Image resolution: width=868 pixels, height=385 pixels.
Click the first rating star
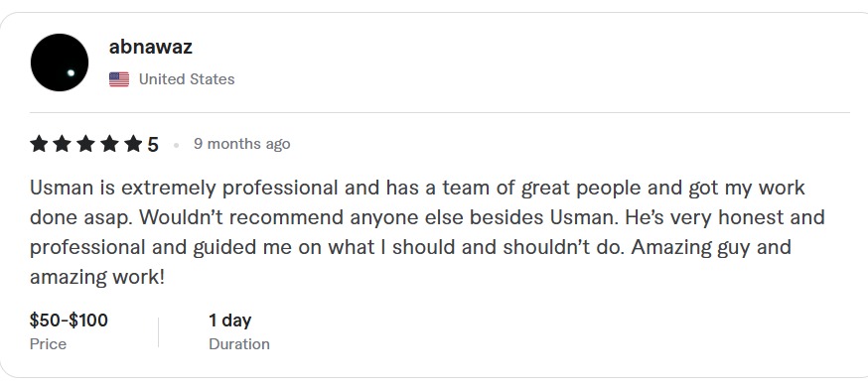click(x=38, y=145)
